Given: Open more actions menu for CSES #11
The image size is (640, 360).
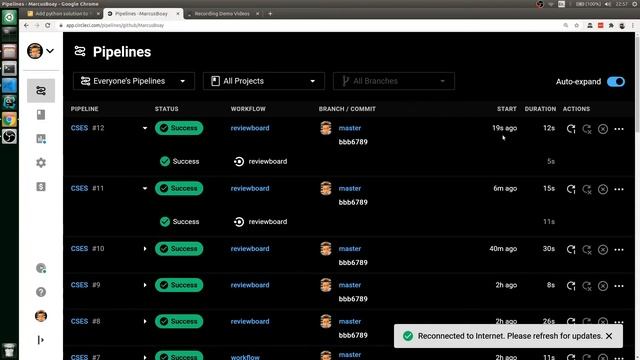Looking at the screenshot, I should 619,189.
